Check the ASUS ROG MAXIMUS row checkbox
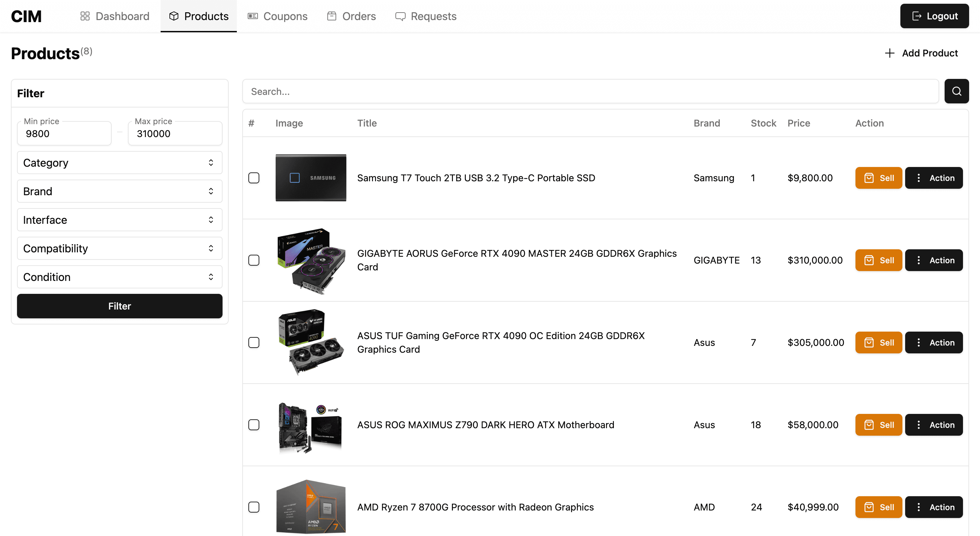 click(254, 425)
